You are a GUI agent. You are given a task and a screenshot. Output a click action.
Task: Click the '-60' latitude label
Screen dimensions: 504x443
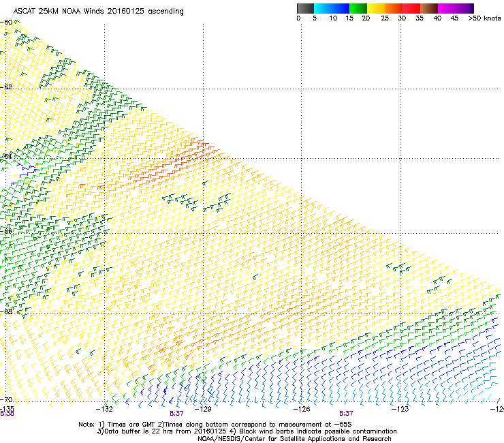pyautogui.click(x=6, y=22)
